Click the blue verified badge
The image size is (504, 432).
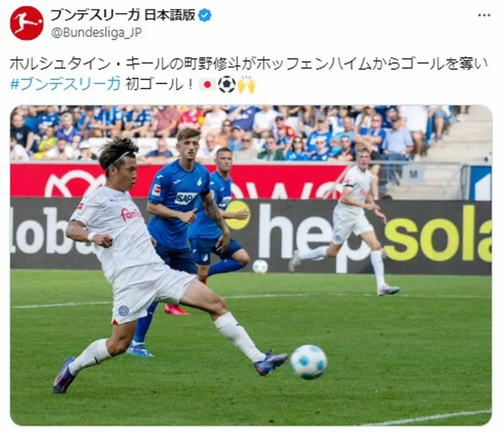(x=205, y=15)
